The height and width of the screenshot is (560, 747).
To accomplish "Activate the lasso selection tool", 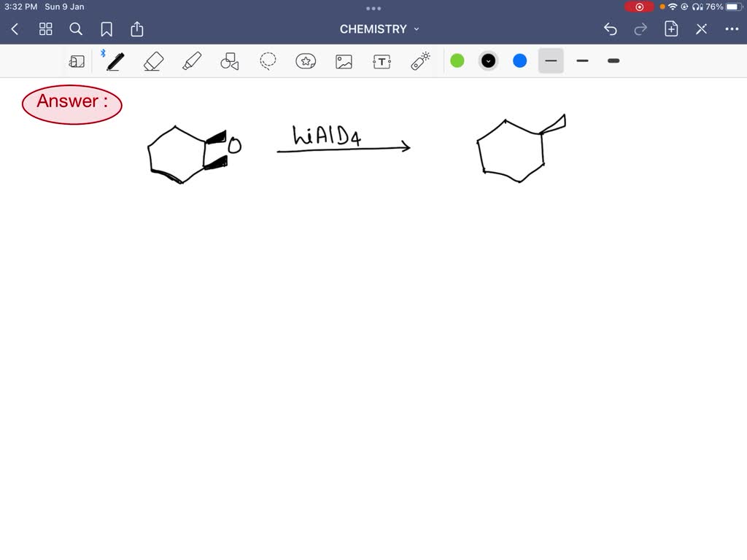I will coord(267,61).
